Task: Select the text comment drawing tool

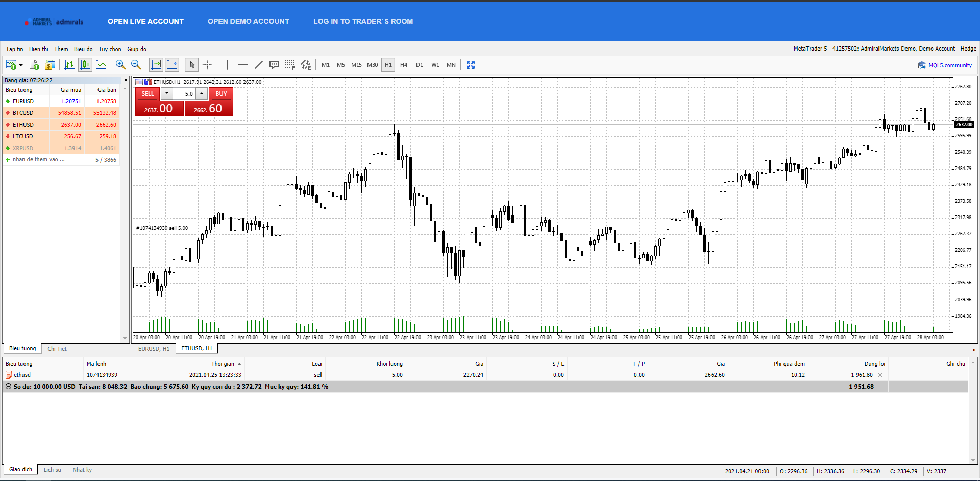Action: click(274, 65)
